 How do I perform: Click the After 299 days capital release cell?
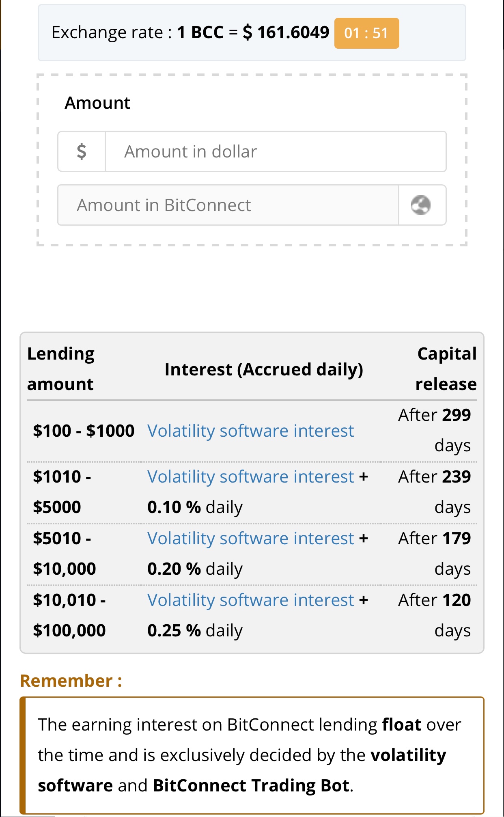[434, 430]
